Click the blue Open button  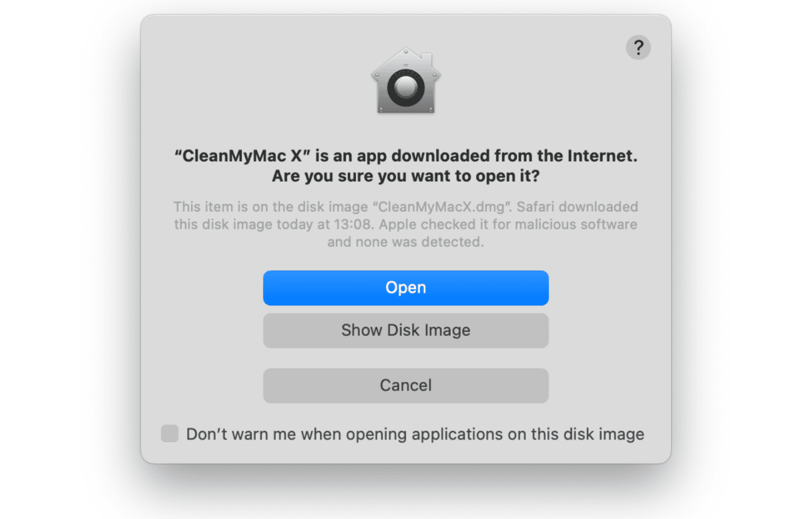[x=405, y=288]
